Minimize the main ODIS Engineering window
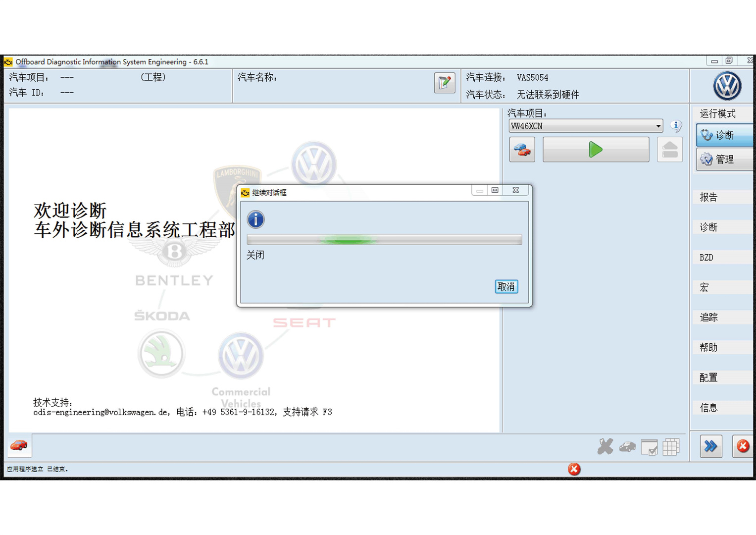The image size is (756, 535). (714, 61)
